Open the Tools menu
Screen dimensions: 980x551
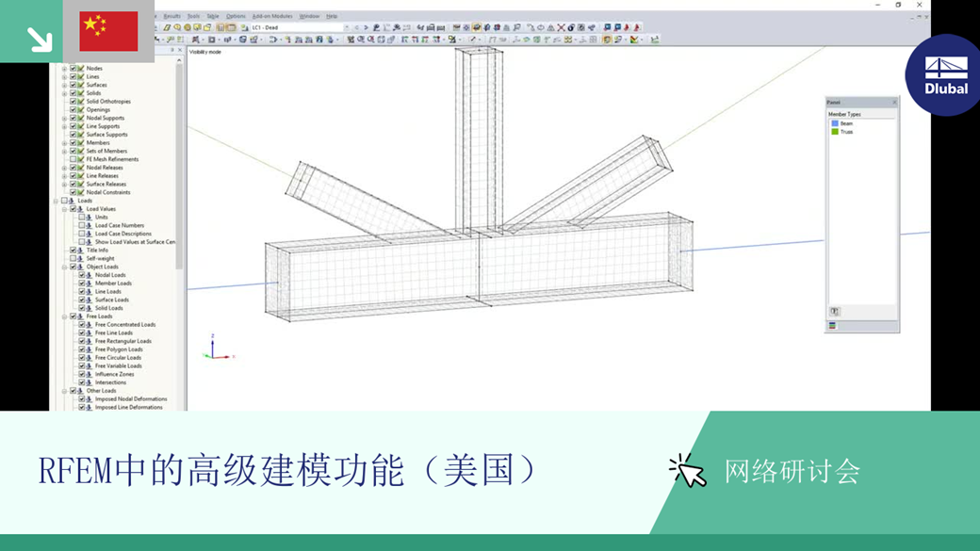click(193, 16)
